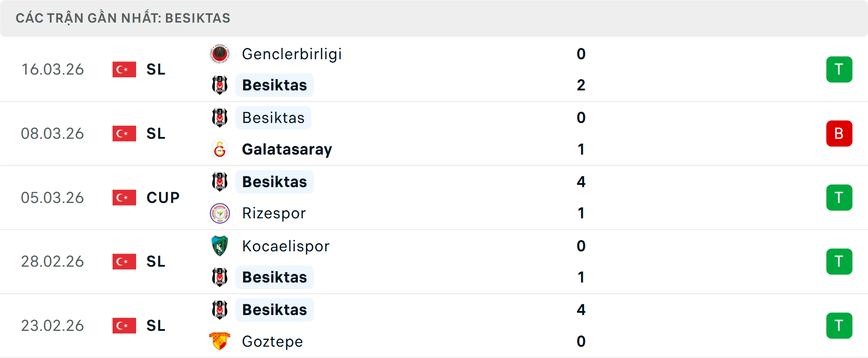Click the green T badge on the Goztepe match

839,325
